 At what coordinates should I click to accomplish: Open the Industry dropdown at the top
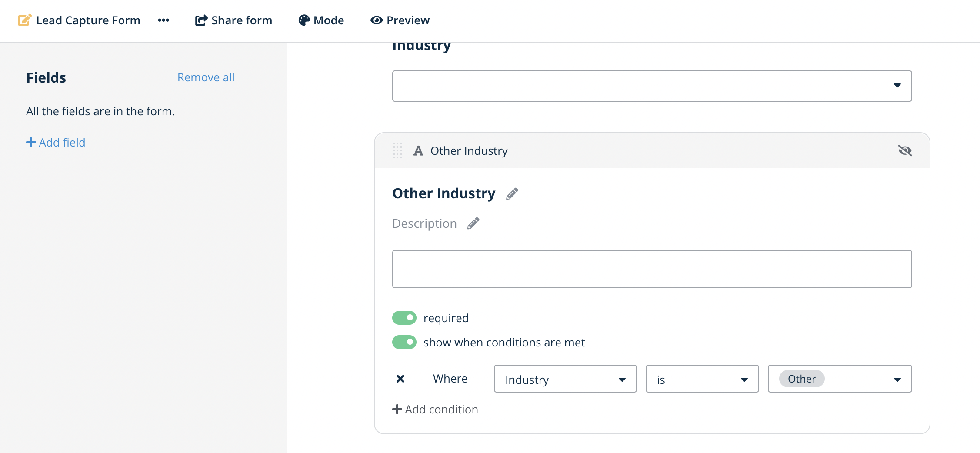[x=652, y=86]
